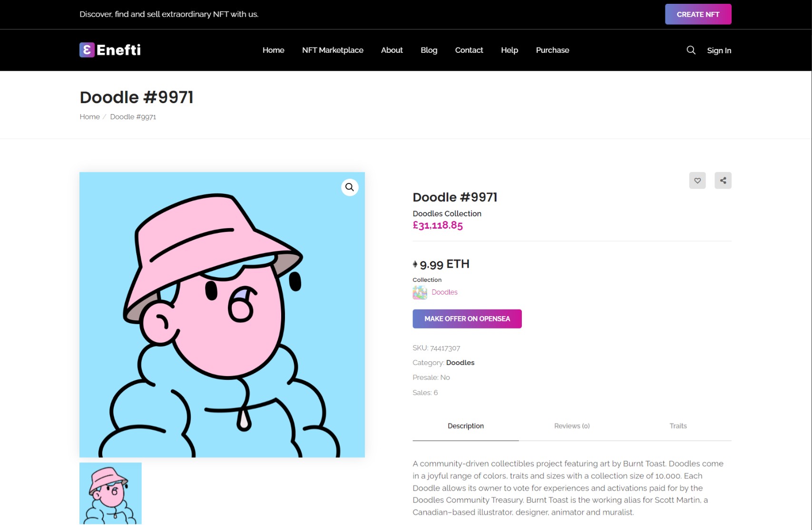The height and width of the screenshot is (530, 812).
Task: Open the About menu item
Action: pos(391,50)
